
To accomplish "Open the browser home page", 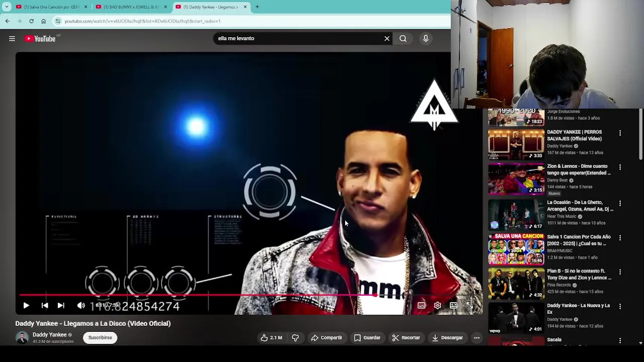I will tap(43, 21).
